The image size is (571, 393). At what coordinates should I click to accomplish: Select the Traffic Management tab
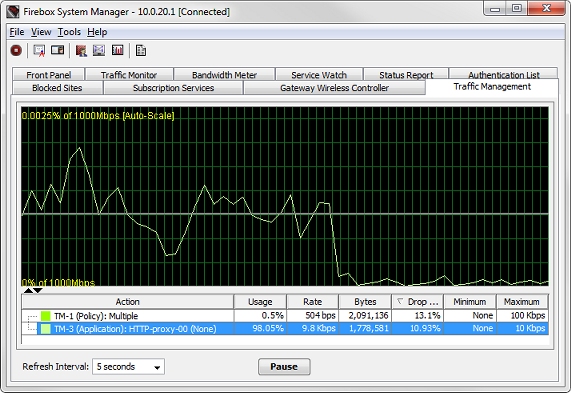tap(492, 87)
